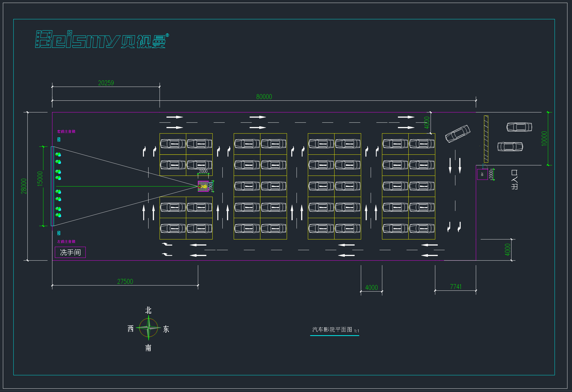Click the magenta ticket booth beside 出入口
This screenshot has width=572, height=392.
[x=482, y=174]
